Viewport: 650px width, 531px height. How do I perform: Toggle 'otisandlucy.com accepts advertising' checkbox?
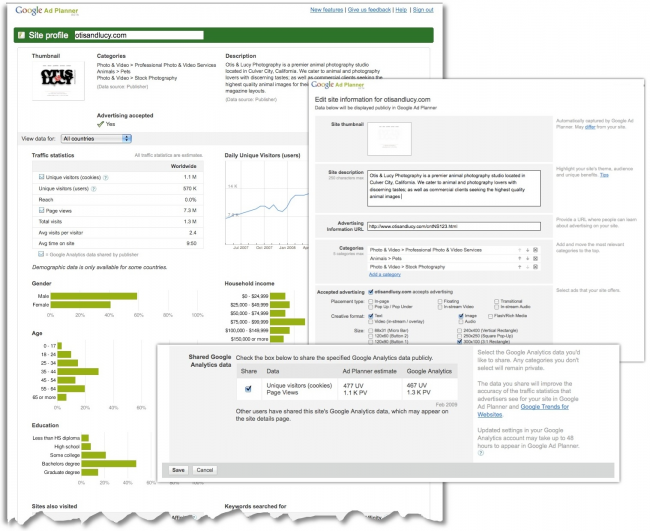click(x=371, y=292)
